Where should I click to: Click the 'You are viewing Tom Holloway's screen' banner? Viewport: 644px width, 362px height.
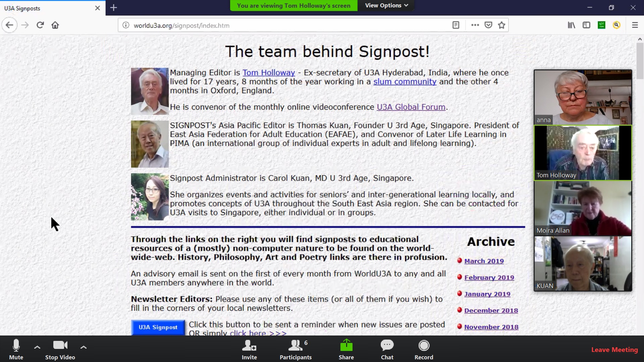[x=293, y=5]
